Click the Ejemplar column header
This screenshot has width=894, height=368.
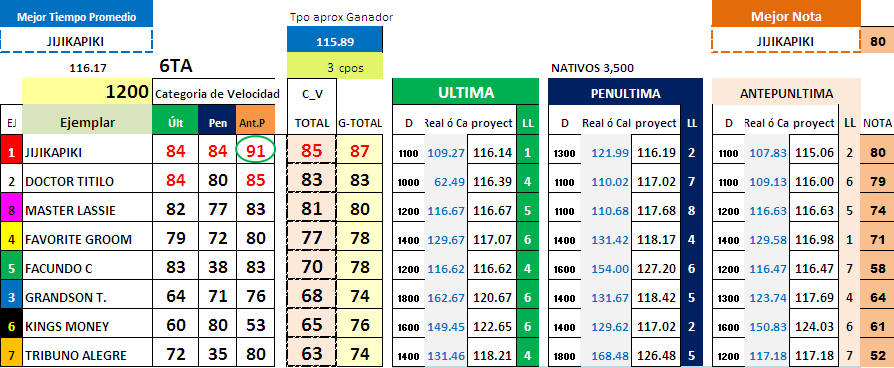[87, 120]
